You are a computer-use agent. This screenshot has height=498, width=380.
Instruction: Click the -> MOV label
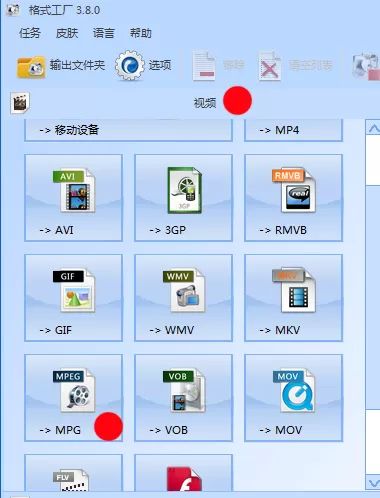pyautogui.click(x=280, y=430)
